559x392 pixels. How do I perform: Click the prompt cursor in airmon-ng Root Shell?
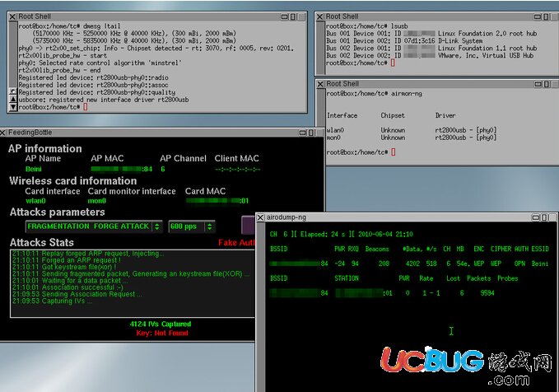(x=393, y=152)
